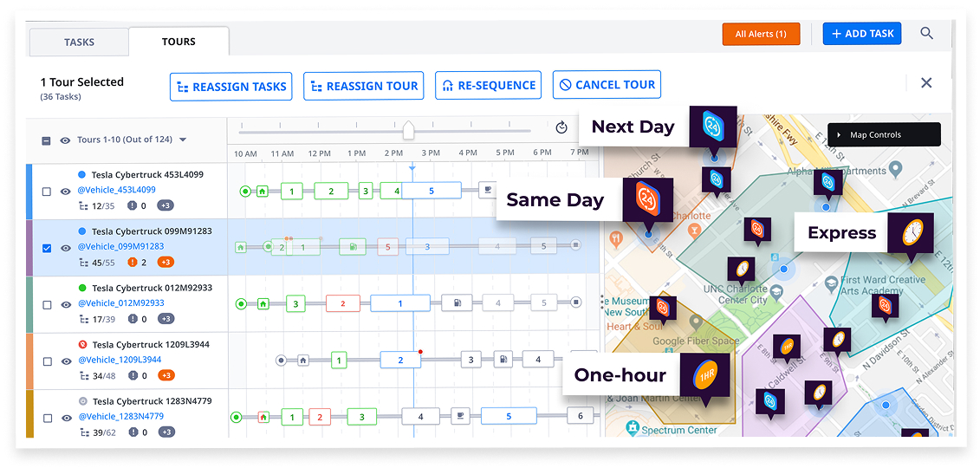Click the REASSIGN TASKS button
The width and height of the screenshot is (980, 468).
[x=232, y=86]
